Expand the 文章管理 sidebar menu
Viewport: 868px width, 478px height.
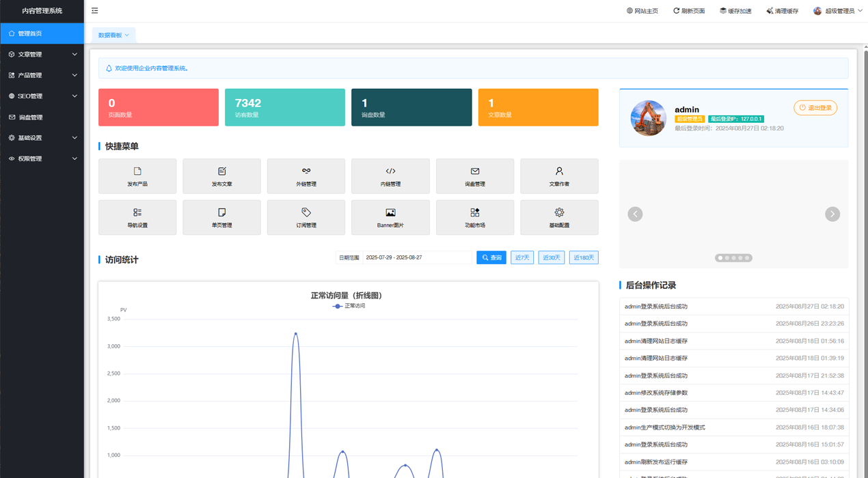(x=42, y=55)
